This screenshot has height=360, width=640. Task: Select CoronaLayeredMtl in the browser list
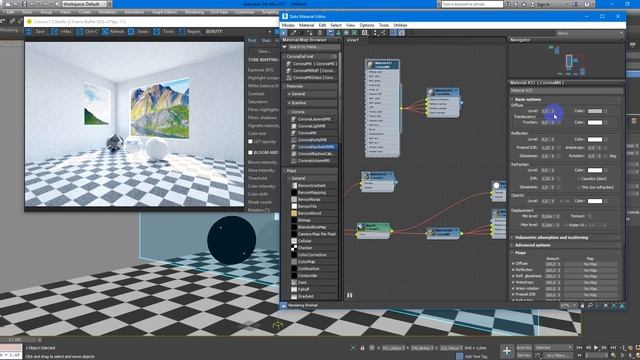(314, 119)
